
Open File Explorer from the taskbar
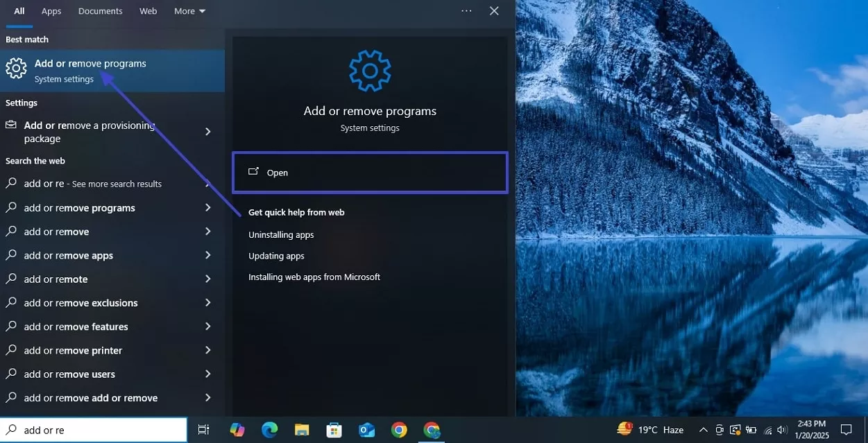[x=301, y=430]
